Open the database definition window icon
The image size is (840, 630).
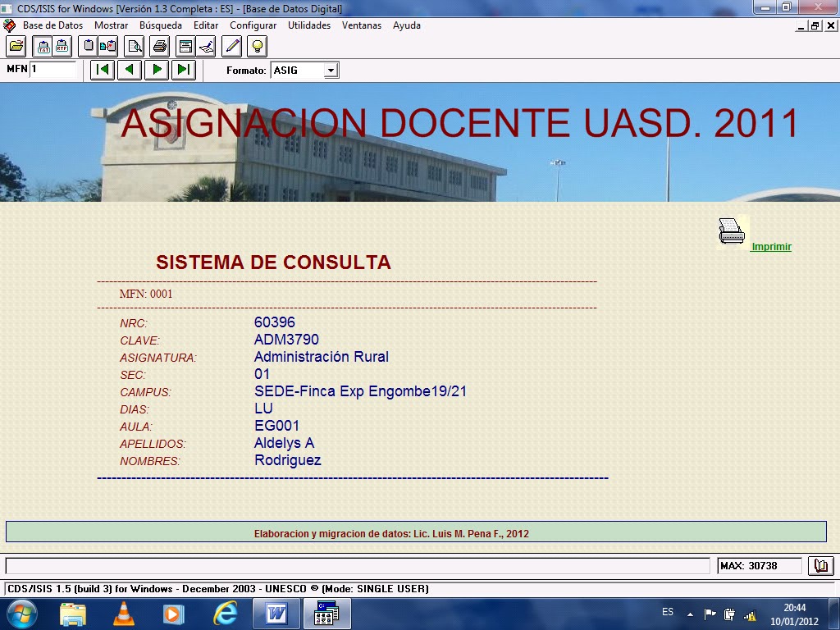tap(185, 46)
